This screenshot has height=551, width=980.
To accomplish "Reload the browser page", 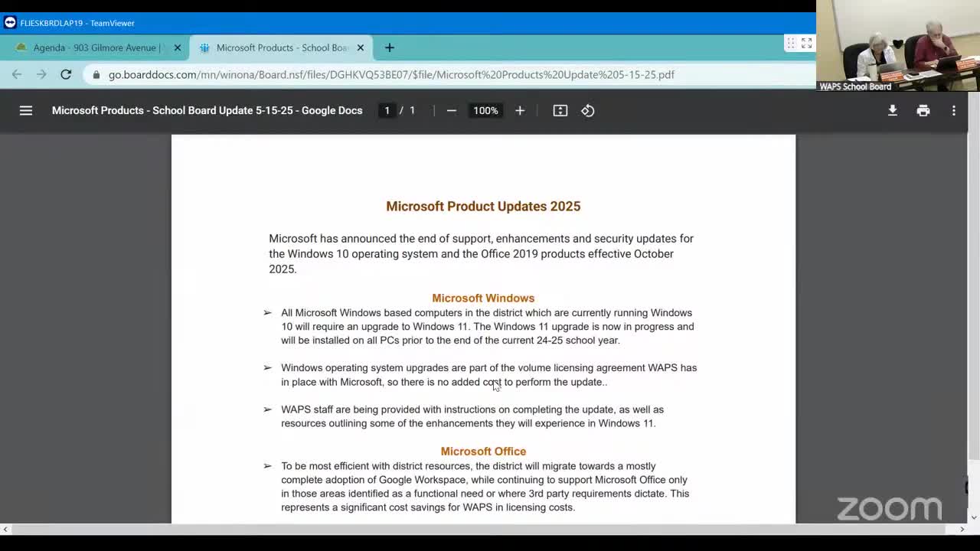I will tap(66, 74).
